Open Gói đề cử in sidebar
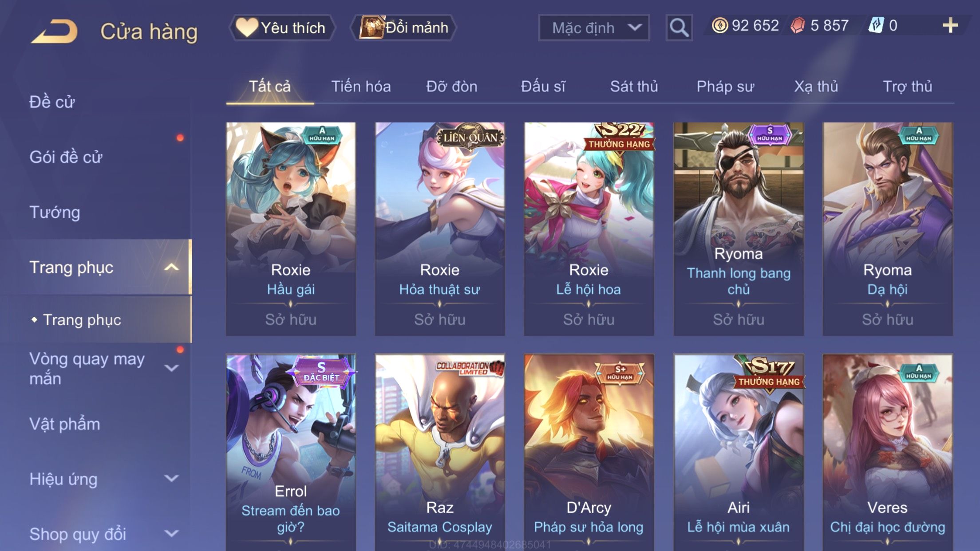This screenshot has height=551, width=980. 66,157
